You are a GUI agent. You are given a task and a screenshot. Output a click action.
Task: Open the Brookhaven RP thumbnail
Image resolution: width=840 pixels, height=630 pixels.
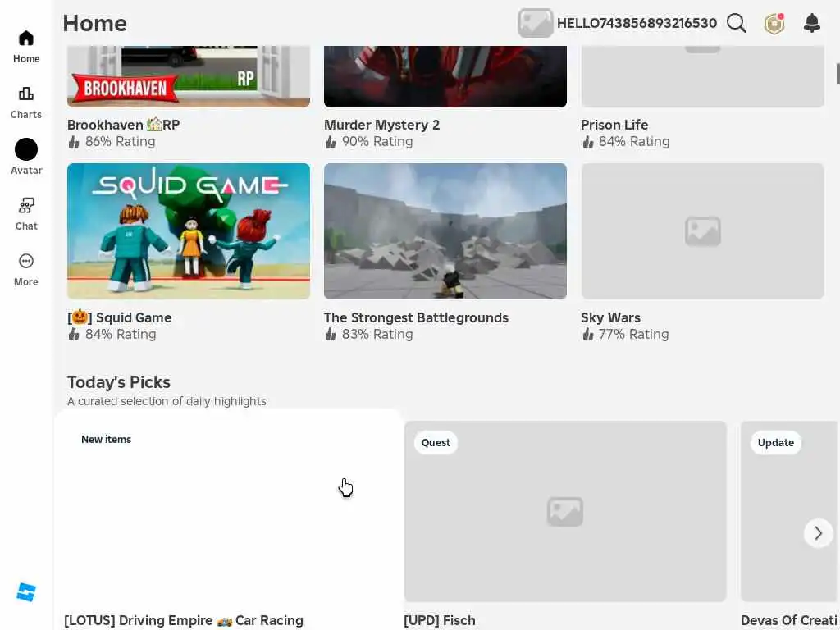coord(189,76)
